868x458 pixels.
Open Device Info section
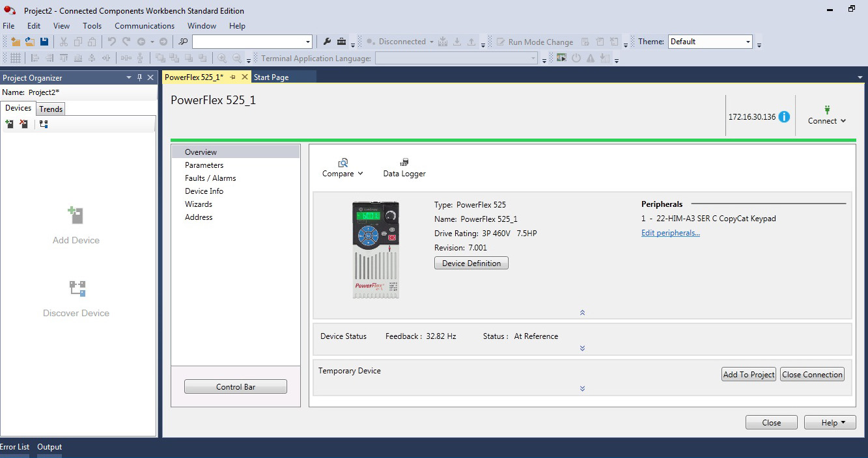coord(236,191)
